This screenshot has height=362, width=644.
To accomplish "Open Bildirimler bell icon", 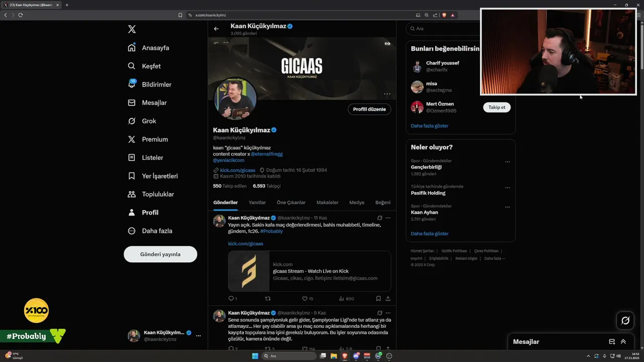I will point(132,84).
